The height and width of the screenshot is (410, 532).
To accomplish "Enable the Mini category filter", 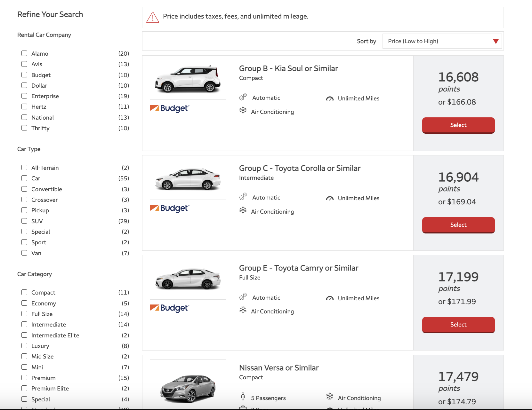I will click(x=24, y=367).
